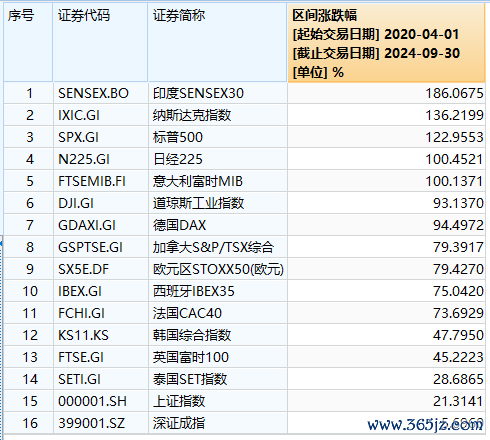
Task: Select the 上证指数 name cell
Action: point(218,401)
